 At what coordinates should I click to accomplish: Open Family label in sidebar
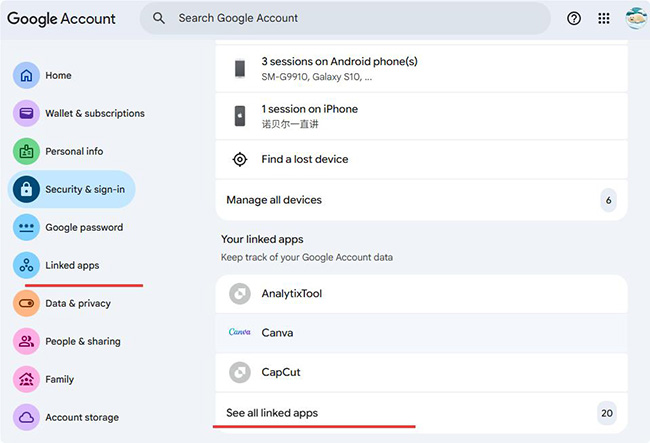point(60,379)
